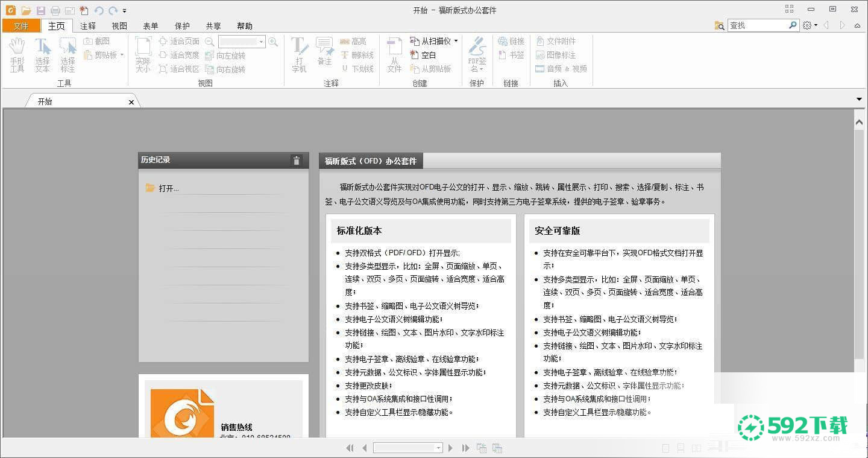Select the Select Text tool (选择文本)
The width and height of the screenshot is (868, 458).
[x=42, y=55]
